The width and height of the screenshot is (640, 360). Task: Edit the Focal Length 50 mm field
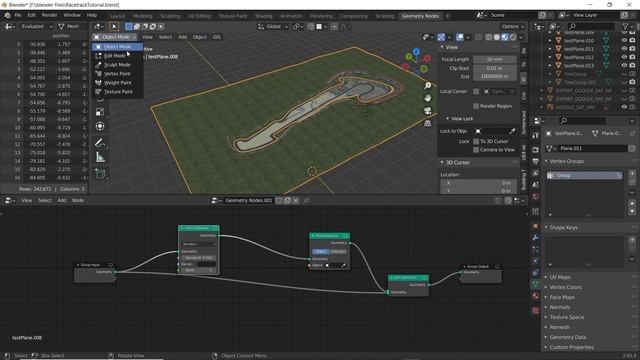point(495,59)
